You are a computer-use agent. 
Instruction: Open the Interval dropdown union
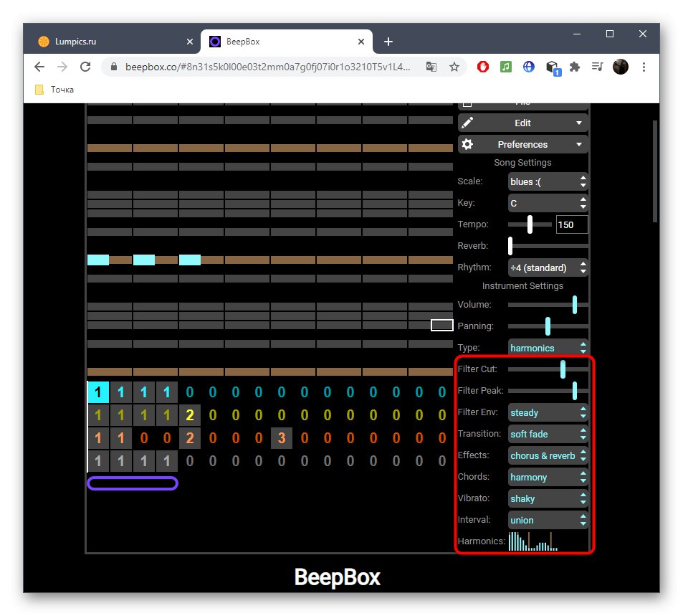click(548, 520)
